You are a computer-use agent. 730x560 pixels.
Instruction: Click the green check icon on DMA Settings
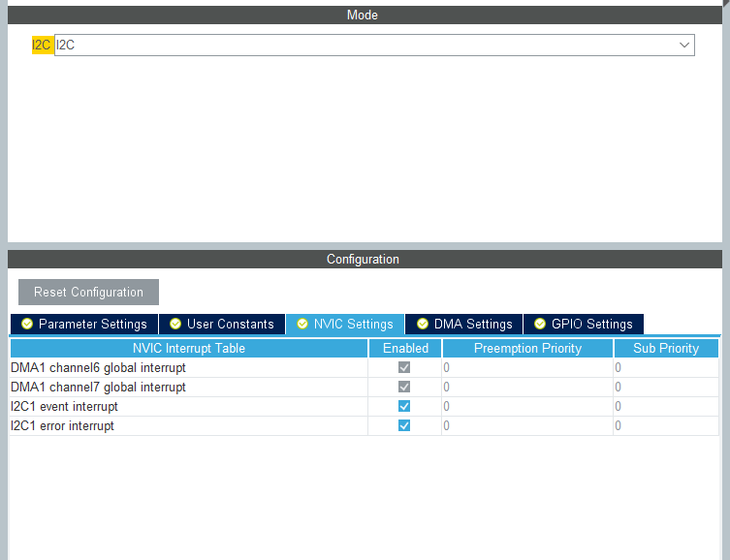point(423,324)
